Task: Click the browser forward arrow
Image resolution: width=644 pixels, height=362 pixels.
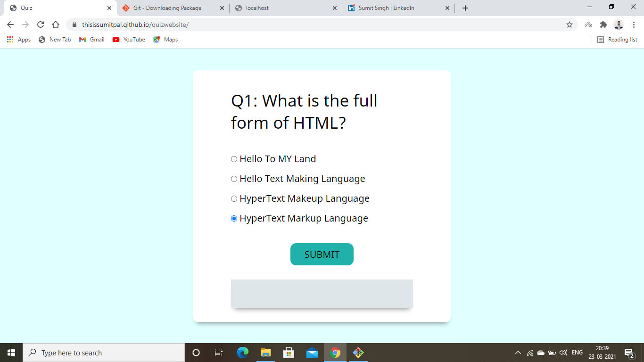Action: pyautogui.click(x=25, y=25)
